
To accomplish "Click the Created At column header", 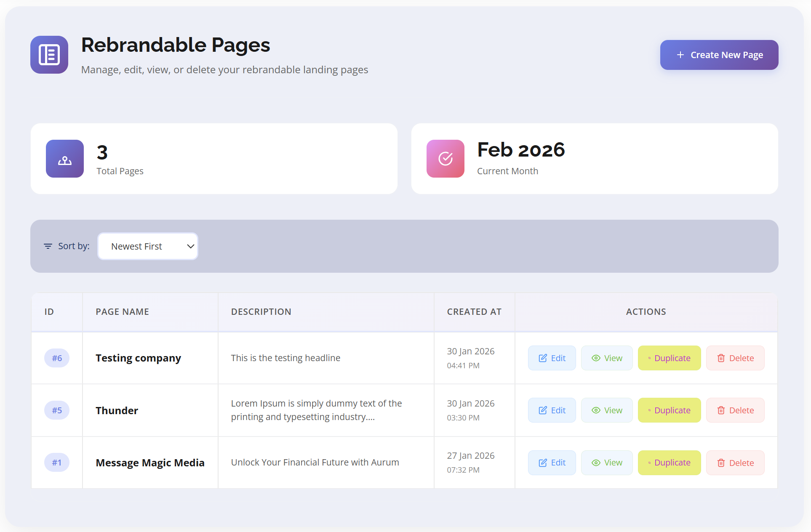I will (x=474, y=312).
